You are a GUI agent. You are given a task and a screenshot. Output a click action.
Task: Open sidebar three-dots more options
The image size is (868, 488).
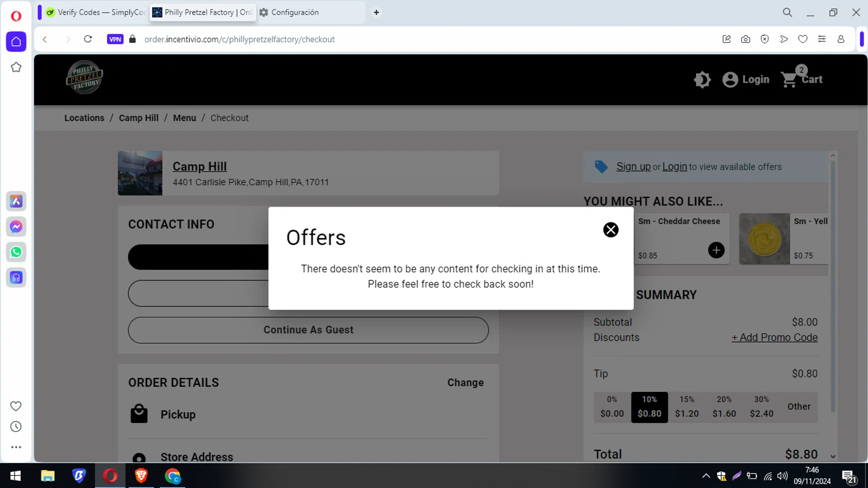tap(16, 447)
